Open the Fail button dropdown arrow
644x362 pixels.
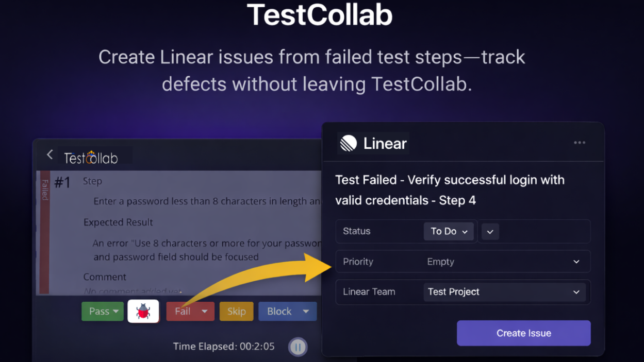click(203, 311)
